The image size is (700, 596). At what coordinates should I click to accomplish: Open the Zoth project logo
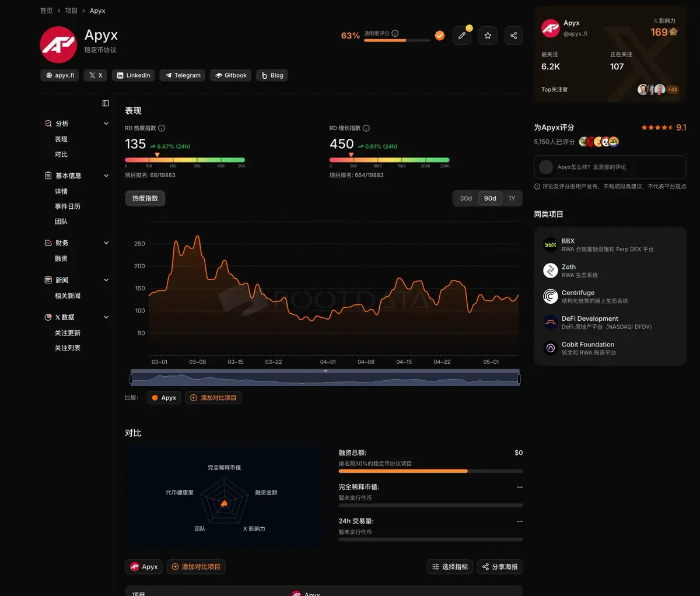tap(550, 271)
